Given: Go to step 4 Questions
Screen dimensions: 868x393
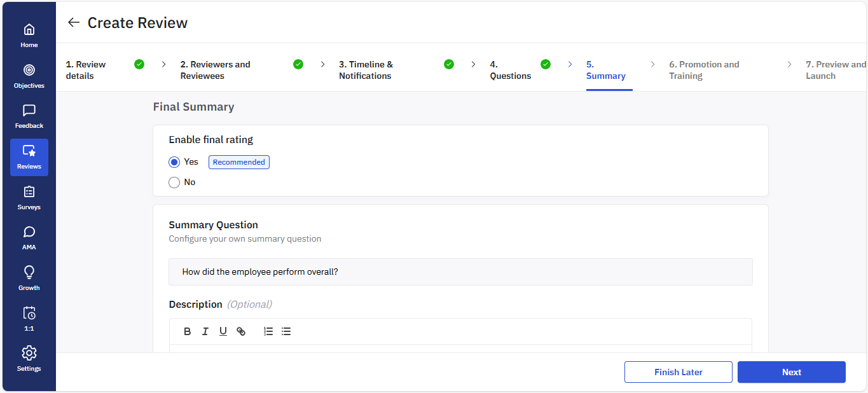Looking at the screenshot, I should tap(510, 70).
